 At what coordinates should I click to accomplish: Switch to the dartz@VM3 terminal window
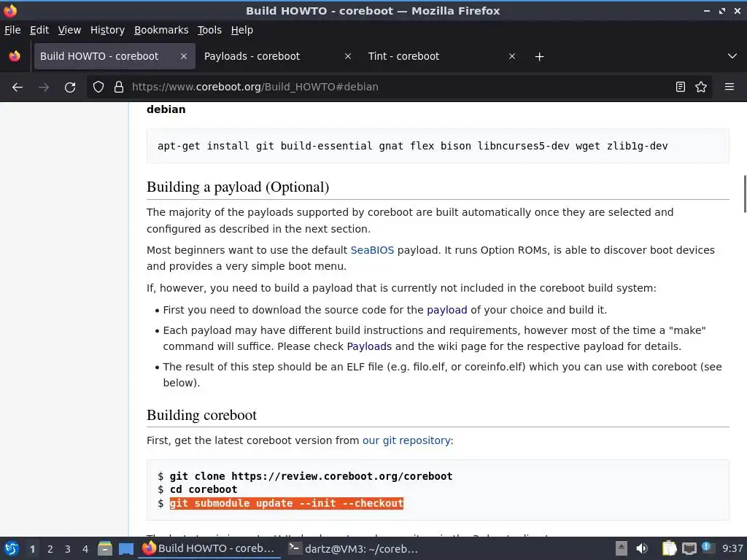pyautogui.click(x=355, y=548)
